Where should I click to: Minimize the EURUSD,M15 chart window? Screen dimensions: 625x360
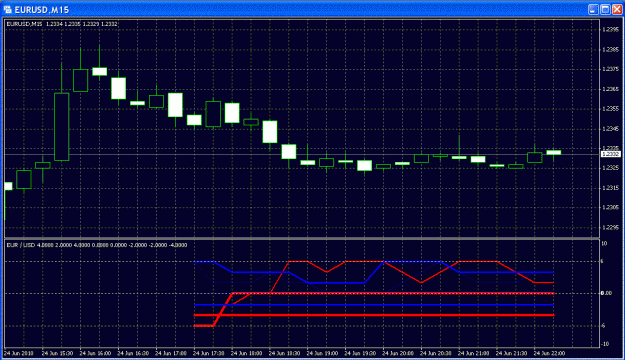(593, 10)
